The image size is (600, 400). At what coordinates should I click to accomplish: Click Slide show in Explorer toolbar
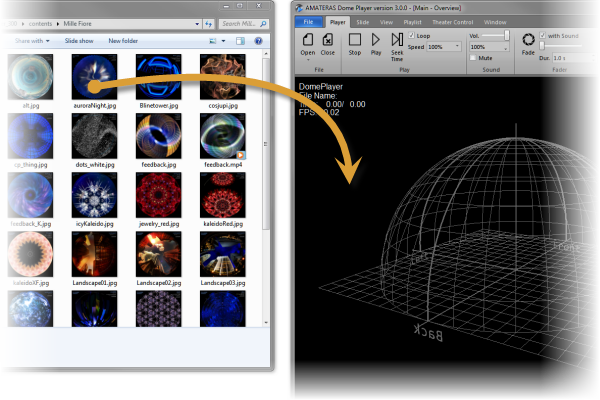pyautogui.click(x=79, y=41)
